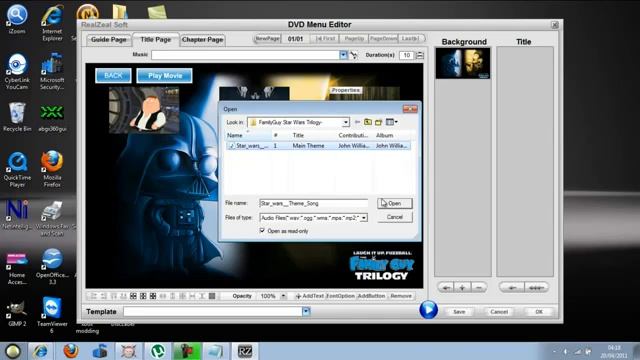Screen dimensions: 640x360
Task: Click the Open button in the Open dialog
Action: click(x=395, y=203)
